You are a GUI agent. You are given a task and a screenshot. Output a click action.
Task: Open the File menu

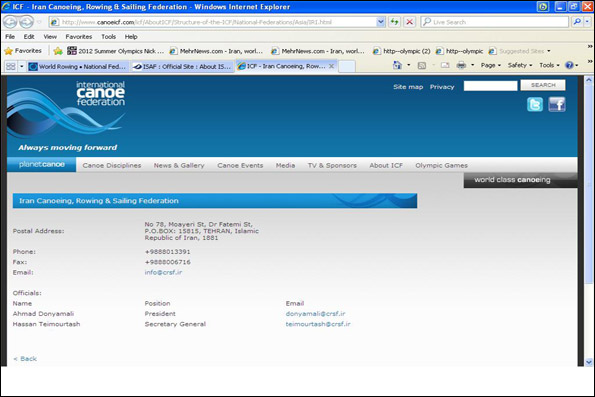pyautogui.click(x=10, y=36)
